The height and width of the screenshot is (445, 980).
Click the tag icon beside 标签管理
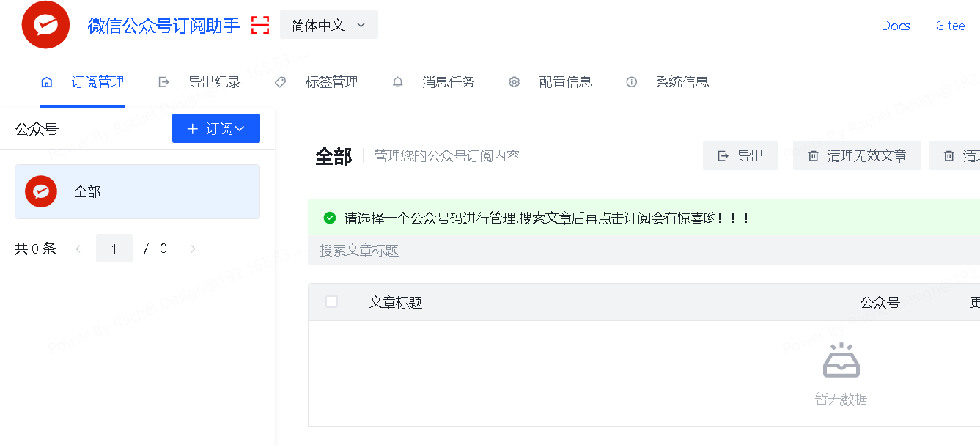tap(280, 82)
